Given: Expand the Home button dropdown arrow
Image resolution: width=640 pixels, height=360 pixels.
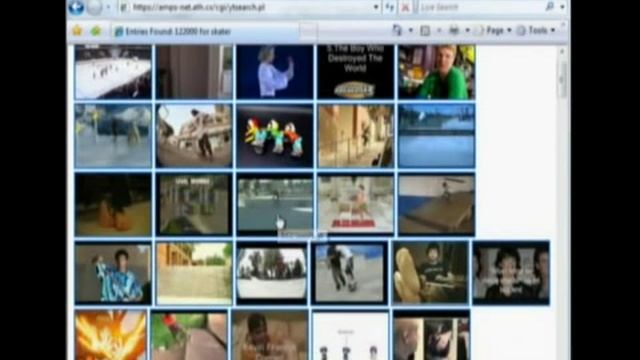Looking at the screenshot, I should (411, 30).
